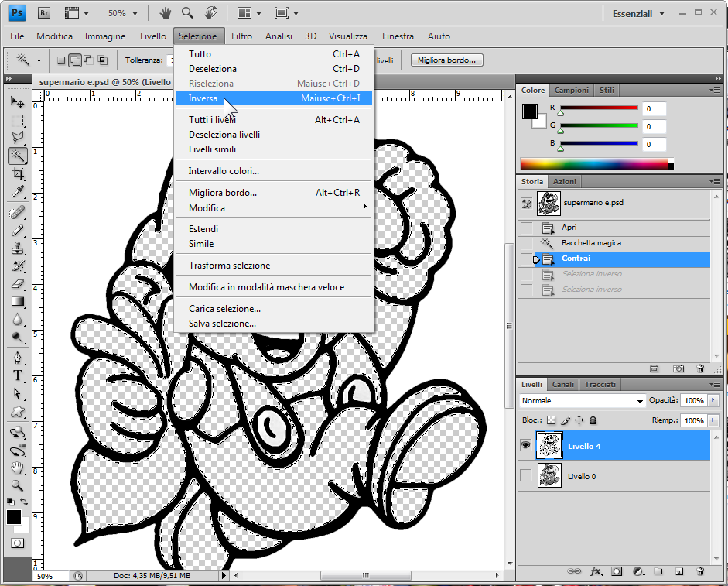Select the Eyedropper tool
Viewport: 728px width, 586px height.
pyautogui.click(x=18, y=191)
